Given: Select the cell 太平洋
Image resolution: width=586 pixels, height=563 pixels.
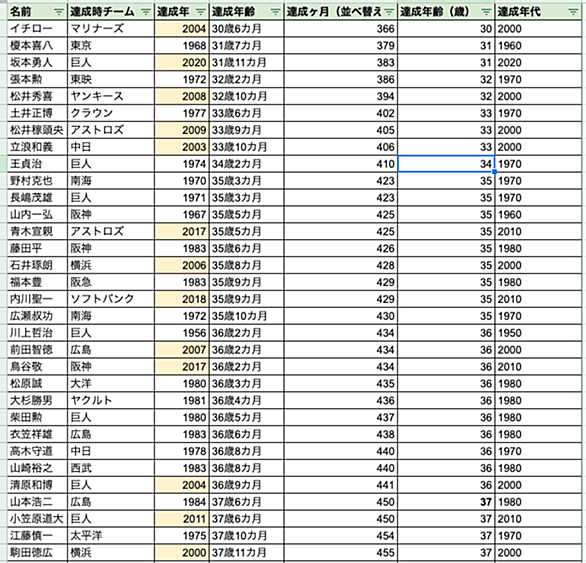Looking at the screenshot, I should tap(111, 535).
